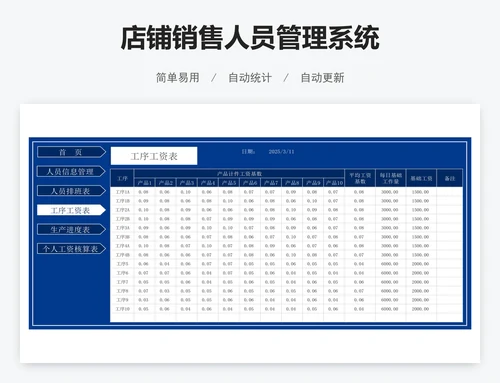Click 基础工资 value in 工序4B row
Screen dimensions: 500x383
click(420, 255)
